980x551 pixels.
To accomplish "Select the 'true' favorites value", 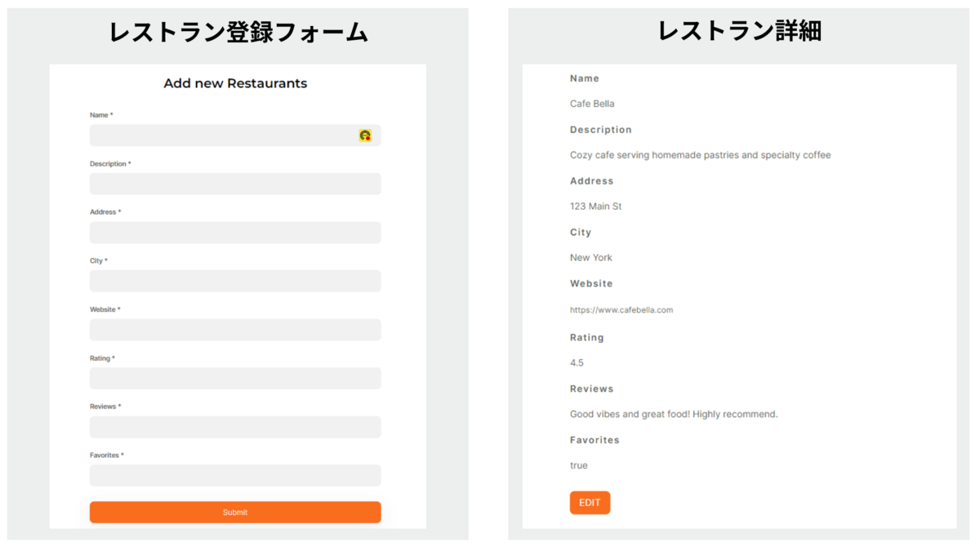I will tap(578, 465).
